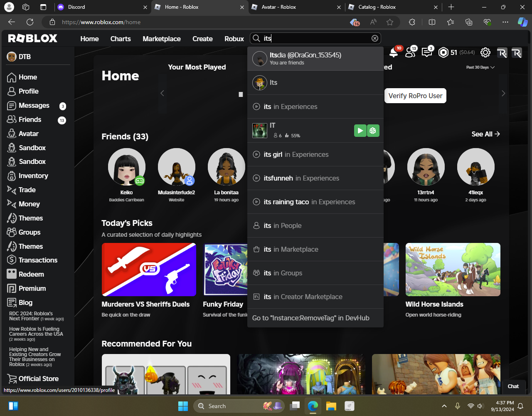This screenshot has height=416, width=532.
Task: Go to Instance:RemoveTag in DevHub
Action: [x=315, y=318]
